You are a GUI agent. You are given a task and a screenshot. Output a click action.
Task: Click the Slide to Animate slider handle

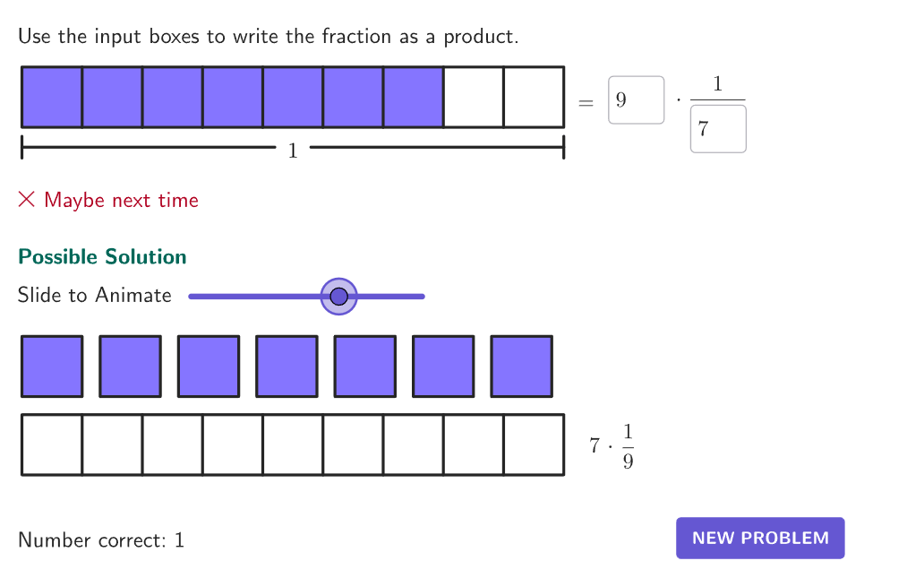[338, 296]
